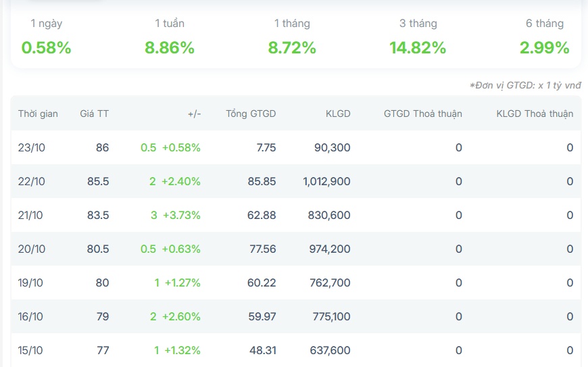Click volume 1,012,900 on 22/10
This screenshot has width=588, height=367.
326,181
